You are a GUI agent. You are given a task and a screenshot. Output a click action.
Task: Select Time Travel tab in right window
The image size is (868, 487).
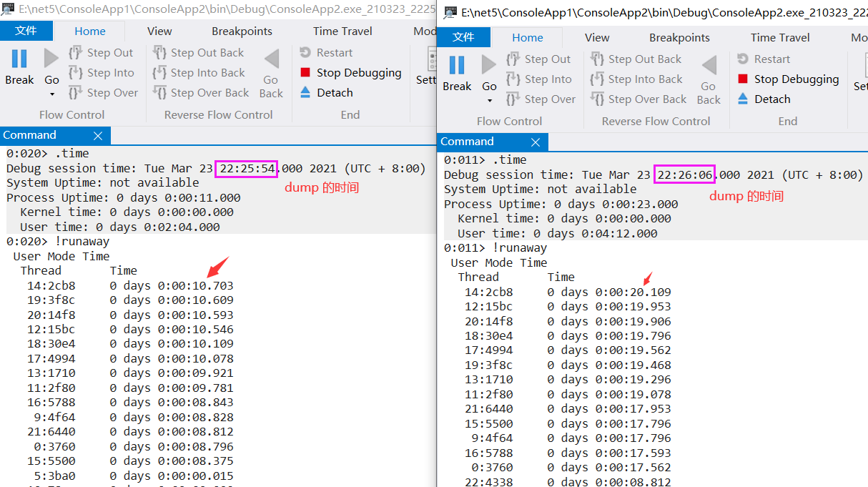[x=780, y=37]
